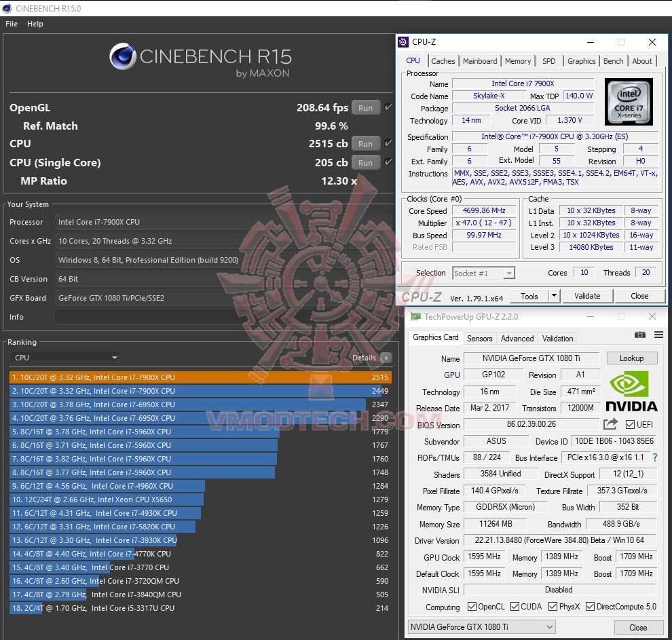Click the Details label in Ranking panel
This screenshot has height=640, width=672.
pos(364,358)
